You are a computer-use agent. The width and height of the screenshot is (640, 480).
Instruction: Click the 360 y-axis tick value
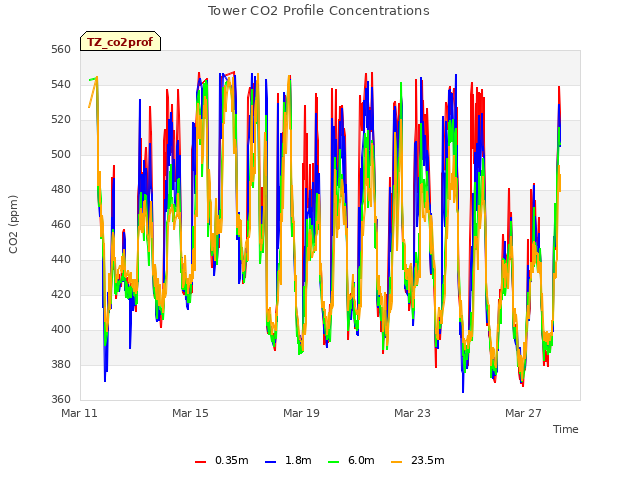[x=61, y=399]
